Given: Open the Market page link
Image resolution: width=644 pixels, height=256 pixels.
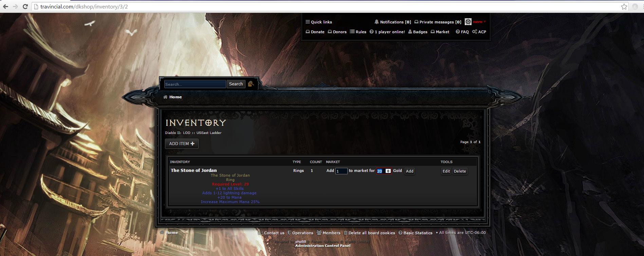Looking at the screenshot, I should [x=442, y=32].
